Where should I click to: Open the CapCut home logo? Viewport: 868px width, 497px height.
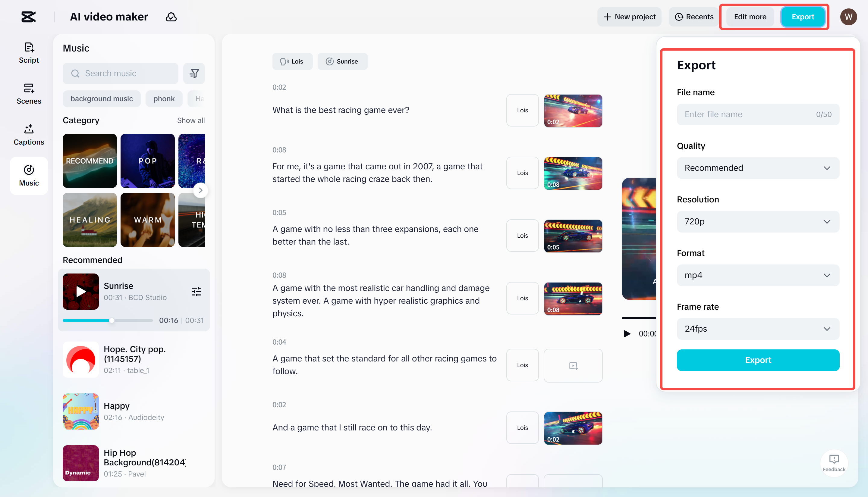28,17
